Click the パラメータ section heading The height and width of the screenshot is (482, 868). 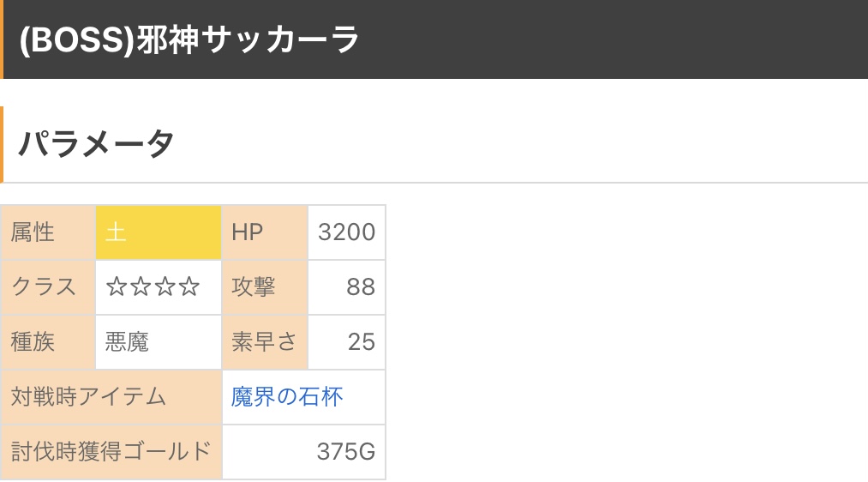point(97,144)
